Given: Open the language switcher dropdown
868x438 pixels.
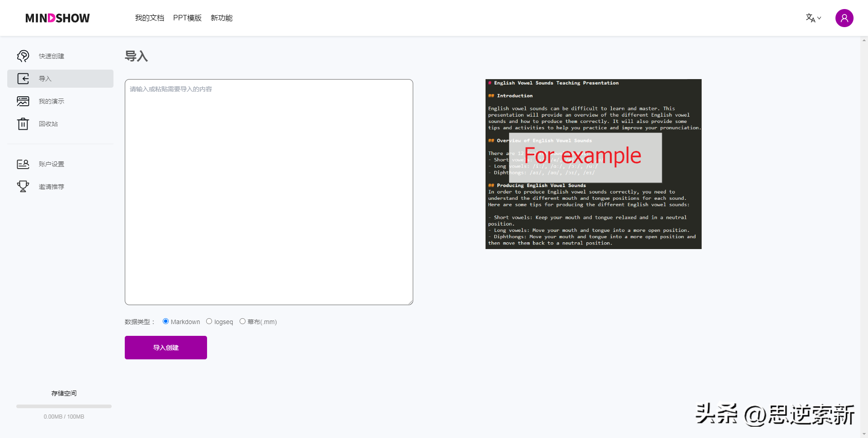Looking at the screenshot, I should 813,18.
